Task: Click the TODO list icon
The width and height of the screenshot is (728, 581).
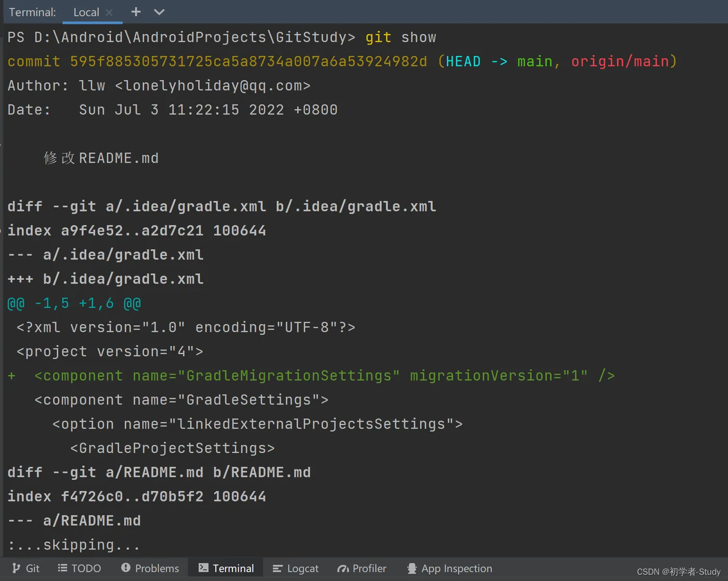Action: (62, 568)
